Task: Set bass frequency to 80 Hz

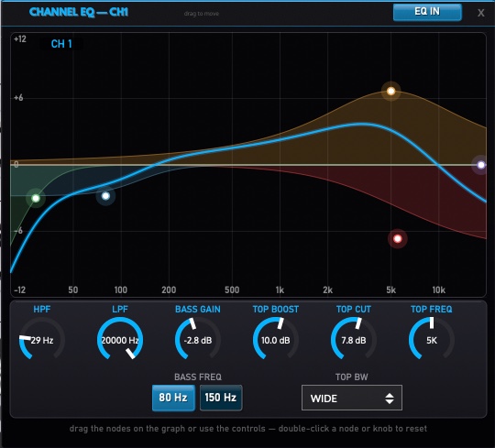Action: coord(173,398)
